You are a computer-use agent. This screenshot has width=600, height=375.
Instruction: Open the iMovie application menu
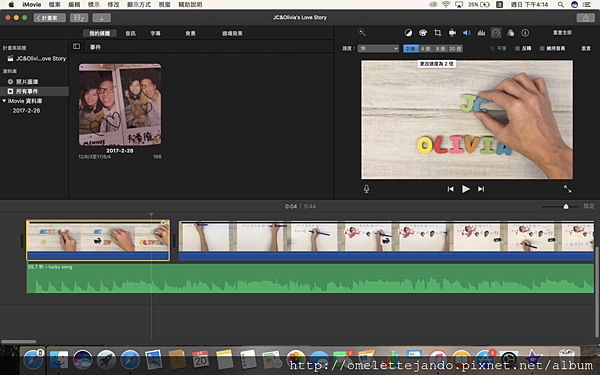(32, 5)
